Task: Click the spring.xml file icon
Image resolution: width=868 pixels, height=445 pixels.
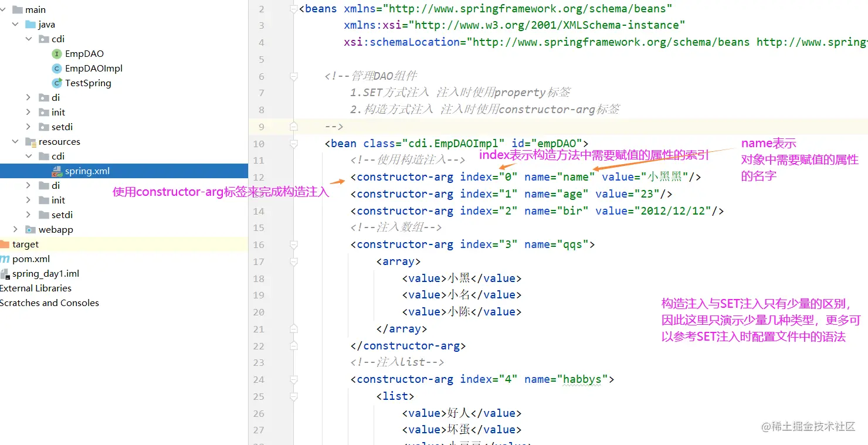Action: pyautogui.click(x=57, y=171)
